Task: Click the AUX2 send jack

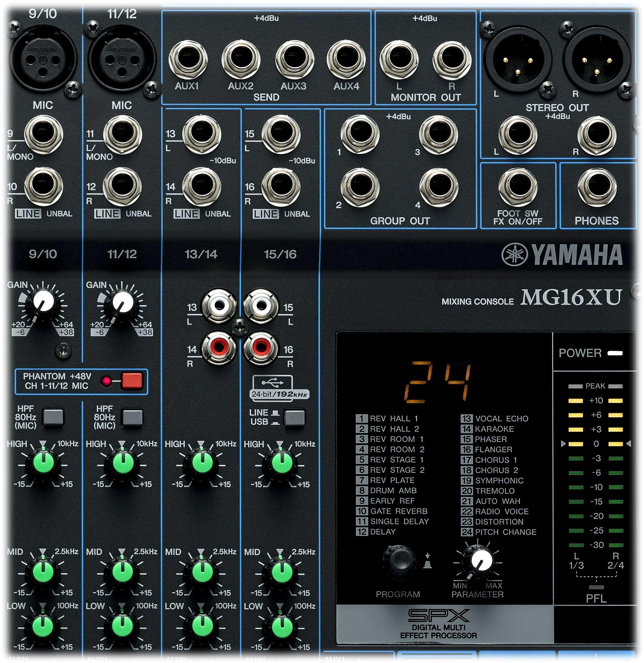Action: tap(241, 60)
